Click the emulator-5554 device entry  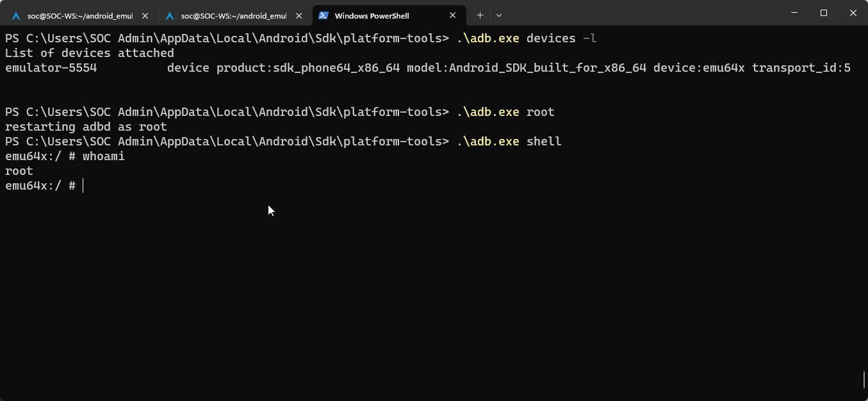point(51,67)
